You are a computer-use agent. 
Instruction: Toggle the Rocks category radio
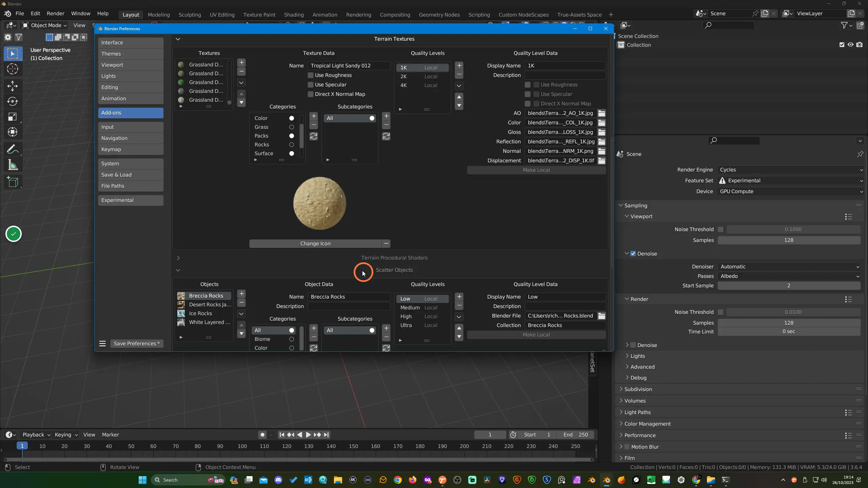[x=292, y=145]
